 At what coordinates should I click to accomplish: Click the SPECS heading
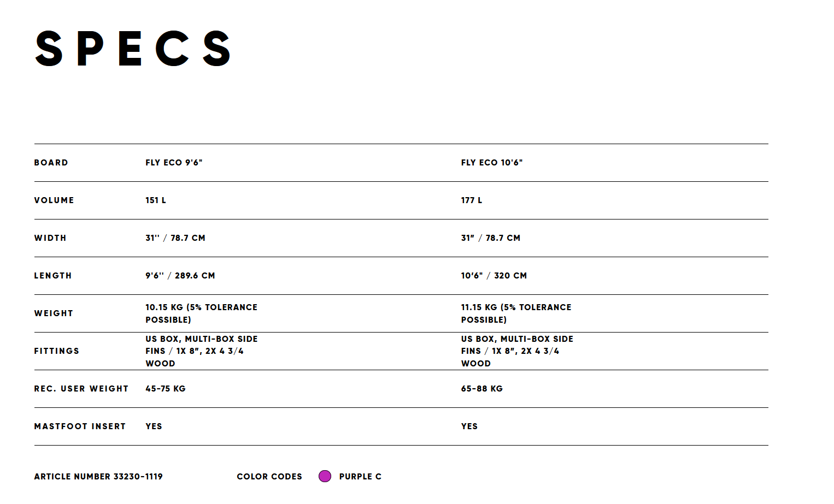point(133,49)
